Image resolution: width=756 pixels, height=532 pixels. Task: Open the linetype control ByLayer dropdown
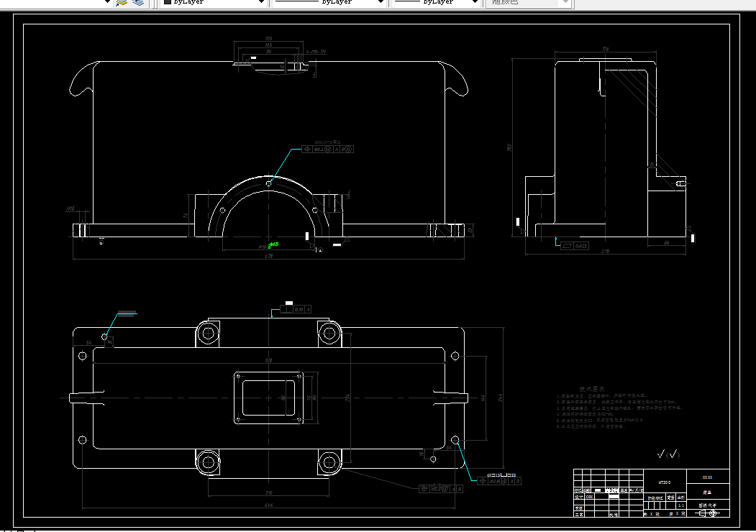329,2
